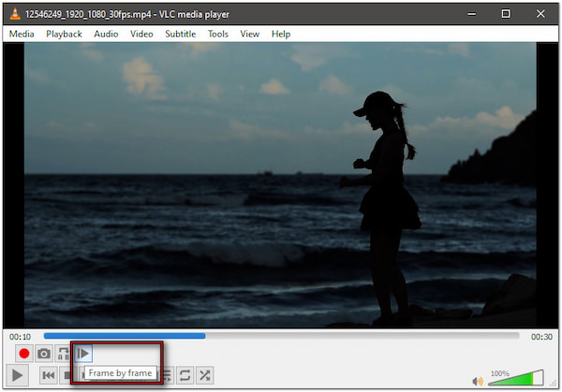Screen dimensions: 562x392
Task: Click the seek bar progress timeline
Action: click(281, 335)
